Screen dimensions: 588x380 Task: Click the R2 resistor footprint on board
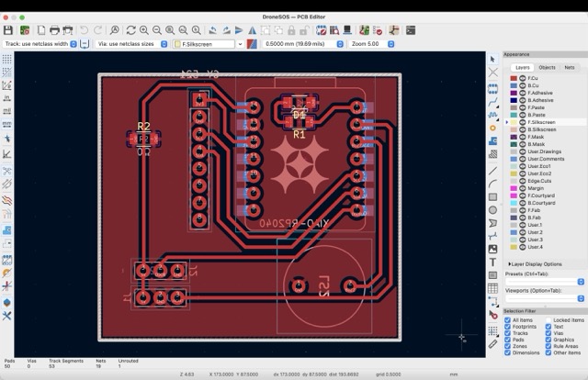[x=143, y=139]
